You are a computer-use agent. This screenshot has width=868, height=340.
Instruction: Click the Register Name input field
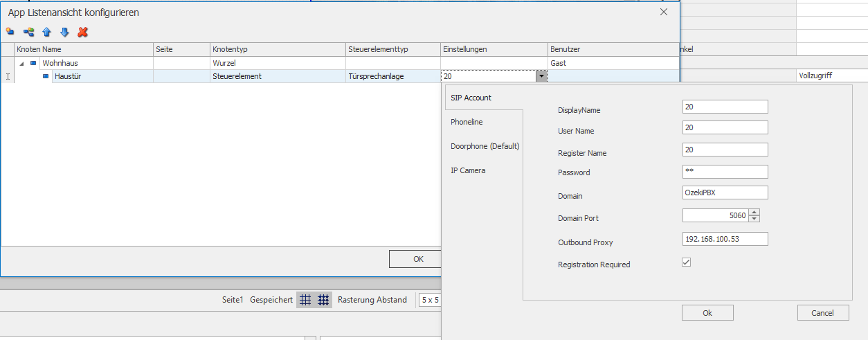725,150
